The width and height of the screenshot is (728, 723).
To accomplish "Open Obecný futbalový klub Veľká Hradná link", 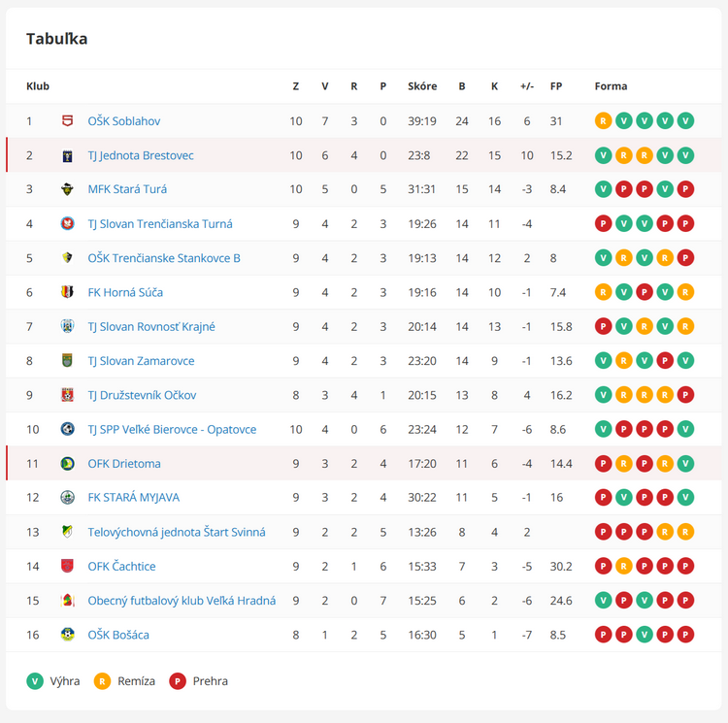I will click(x=182, y=601).
